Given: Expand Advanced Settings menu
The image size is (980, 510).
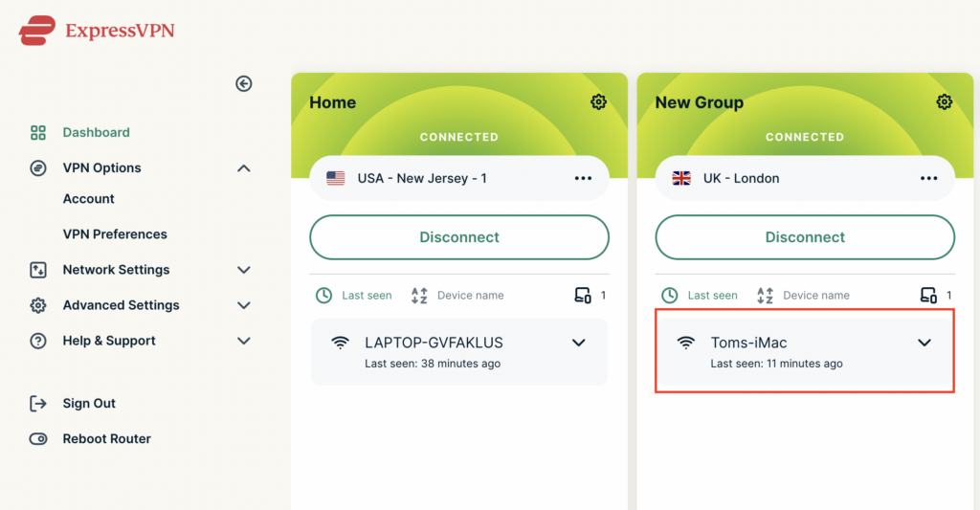Looking at the screenshot, I should [x=244, y=305].
